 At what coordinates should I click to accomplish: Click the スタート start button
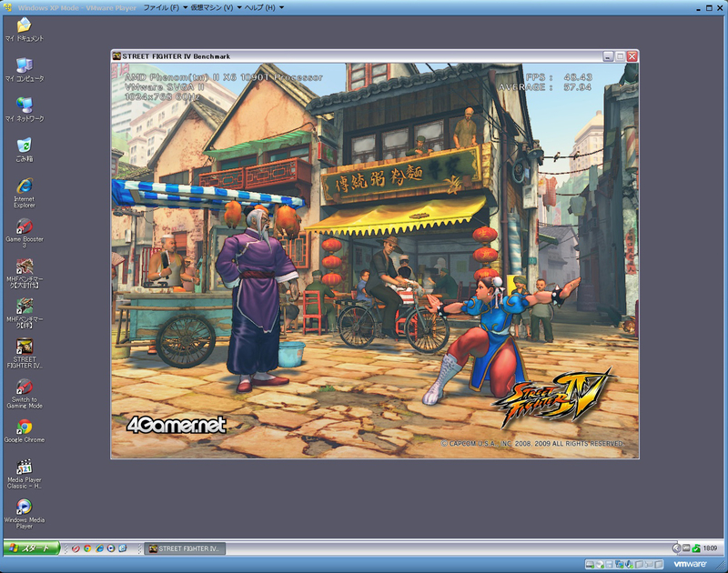[31, 548]
